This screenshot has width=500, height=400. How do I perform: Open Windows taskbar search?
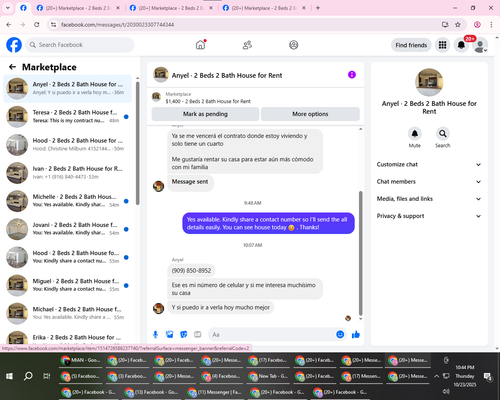click(28, 376)
